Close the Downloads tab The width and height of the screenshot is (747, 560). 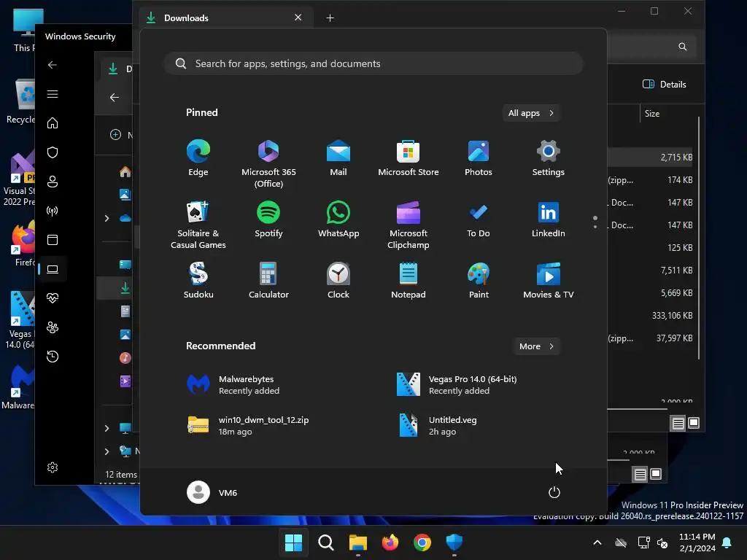point(298,17)
